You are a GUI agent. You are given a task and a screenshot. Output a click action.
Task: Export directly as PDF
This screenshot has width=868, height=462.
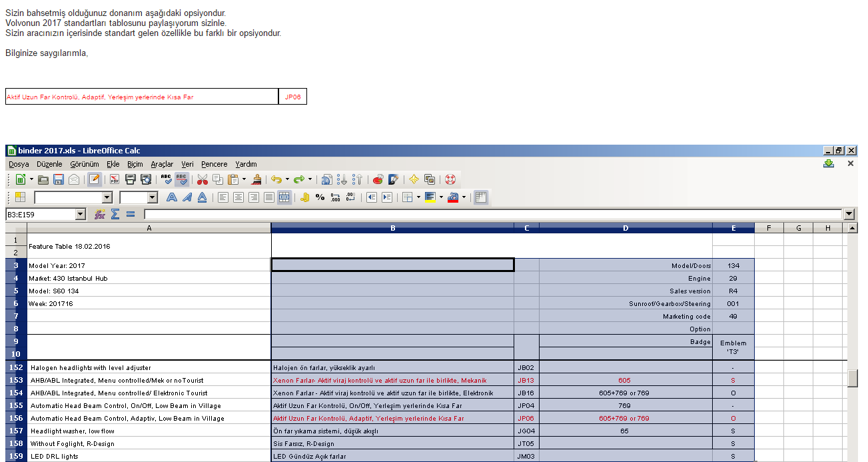pyautogui.click(x=114, y=179)
